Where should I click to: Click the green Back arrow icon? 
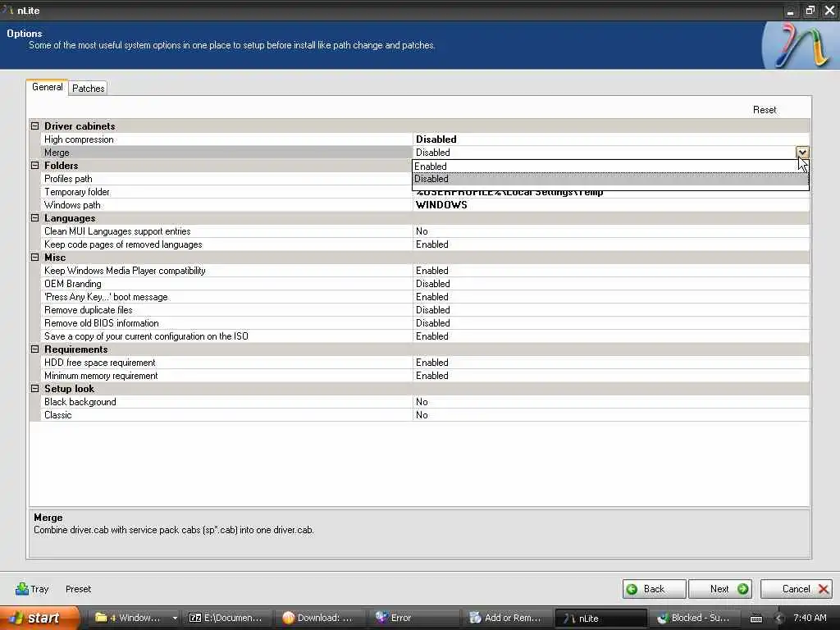coord(632,589)
